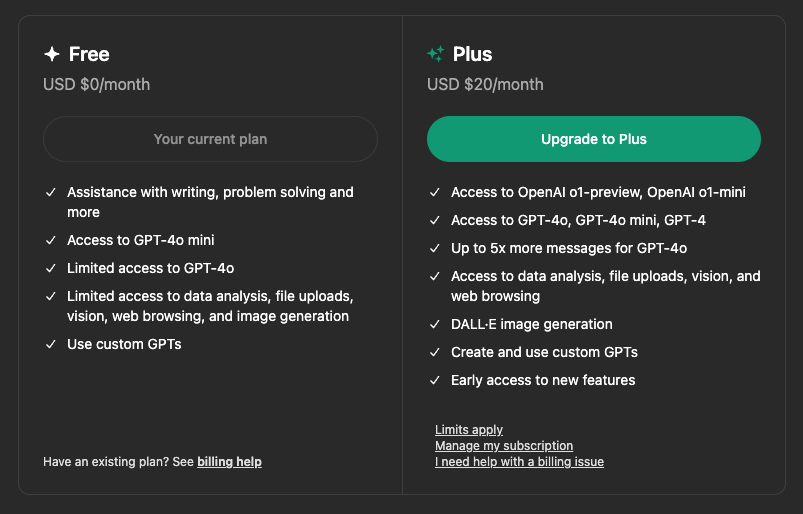Follow the "Manage my subscription" link
Image resolution: width=803 pixels, height=514 pixels.
[x=504, y=446]
